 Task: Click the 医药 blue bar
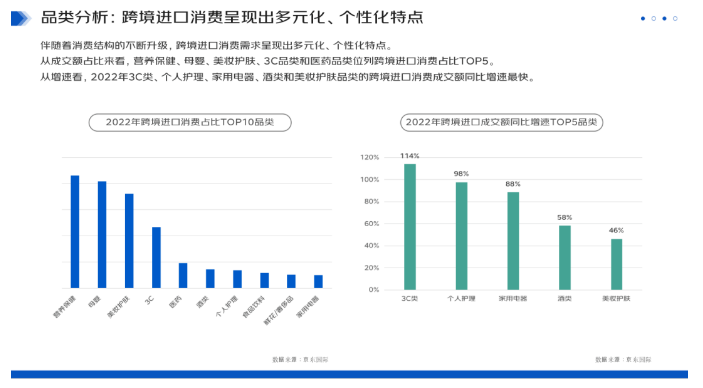(x=183, y=275)
